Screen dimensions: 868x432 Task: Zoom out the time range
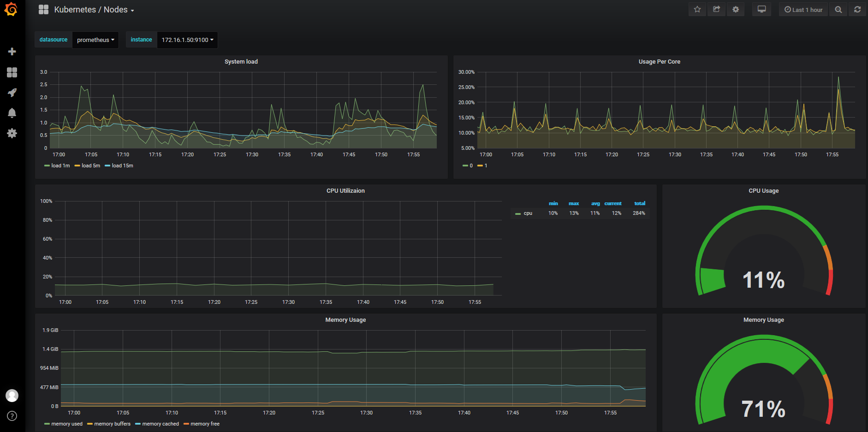pos(838,10)
